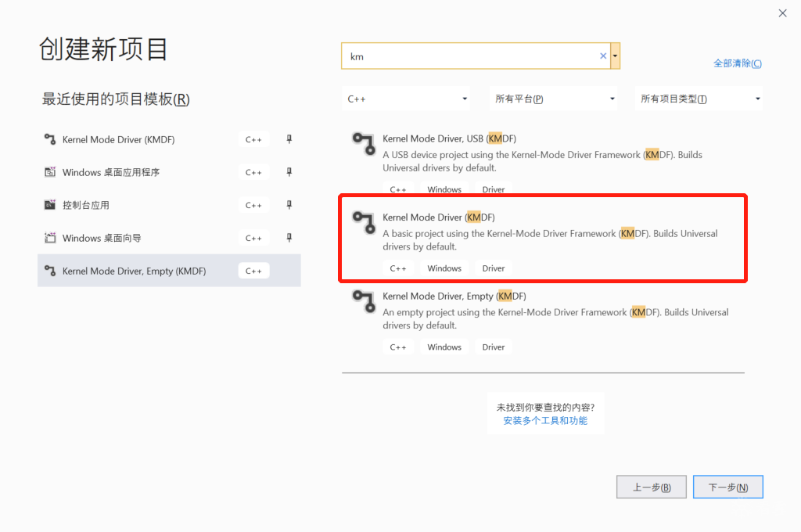Click the 安装多个工具和功能 link

point(545,421)
